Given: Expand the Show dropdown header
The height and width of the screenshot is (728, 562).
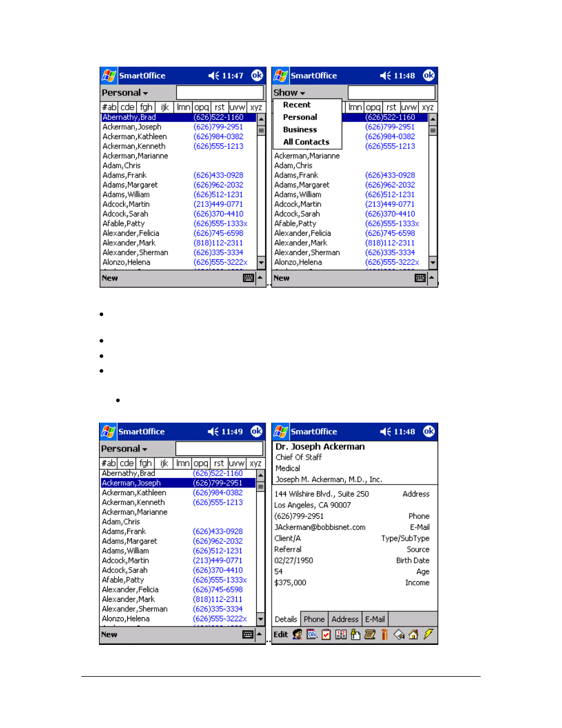Looking at the screenshot, I should 289,93.
